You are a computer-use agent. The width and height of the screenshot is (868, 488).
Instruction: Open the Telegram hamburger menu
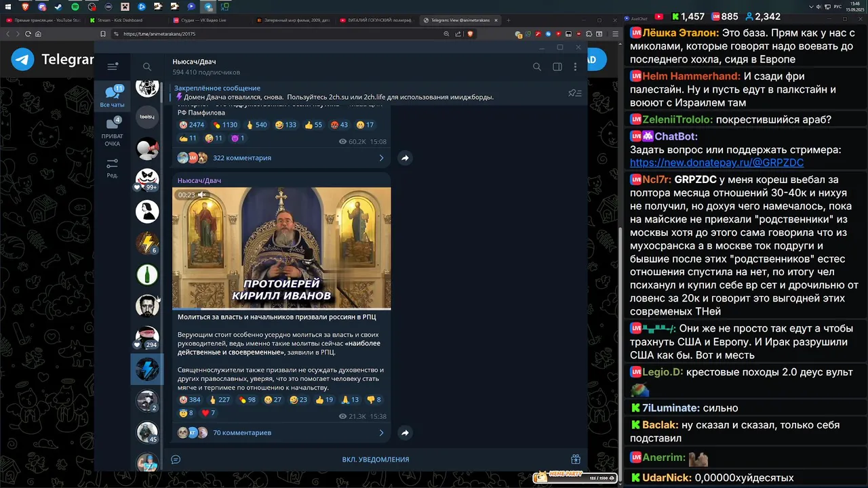point(113,66)
